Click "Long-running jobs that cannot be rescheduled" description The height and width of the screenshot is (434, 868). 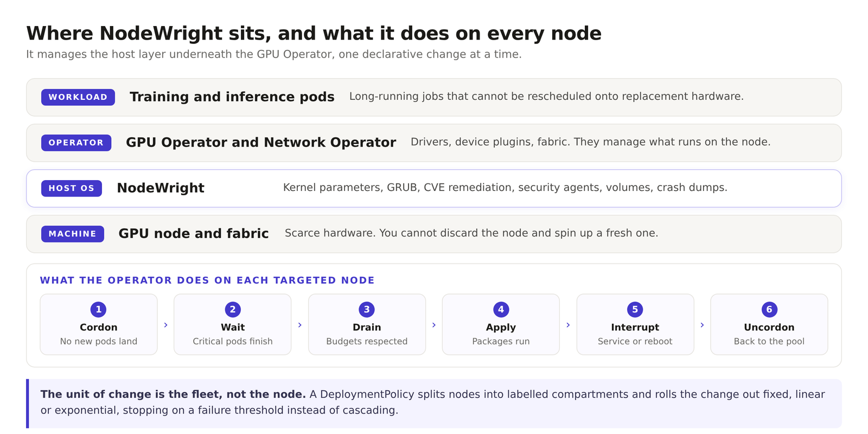[x=546, y=97]
